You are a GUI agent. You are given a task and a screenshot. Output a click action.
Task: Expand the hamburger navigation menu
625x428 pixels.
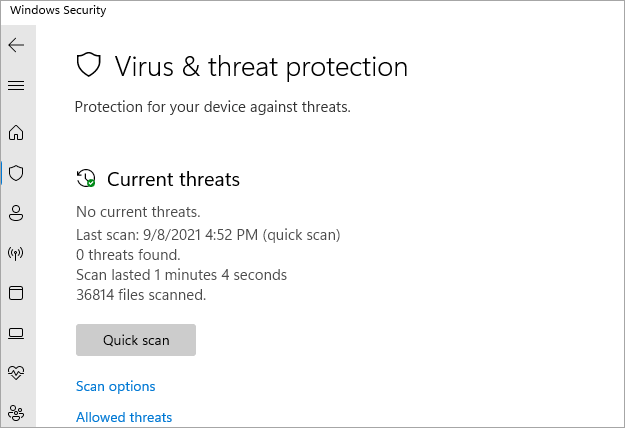pos(16,85)
